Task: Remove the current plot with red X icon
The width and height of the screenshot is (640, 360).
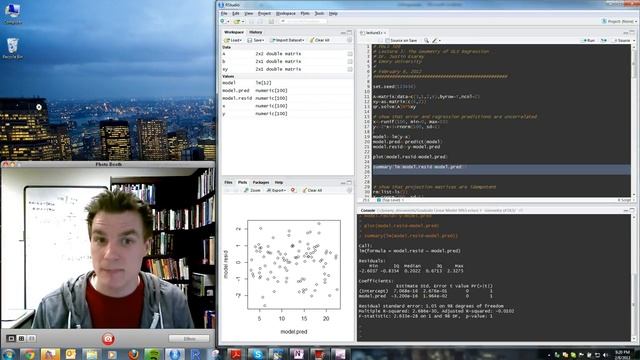Action: 293,190
